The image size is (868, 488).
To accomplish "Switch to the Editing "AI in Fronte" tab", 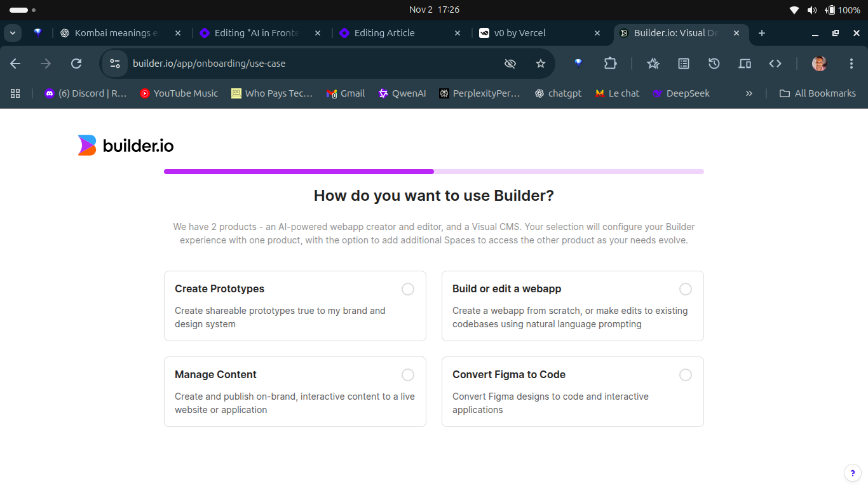I will [x=261, y=33].
